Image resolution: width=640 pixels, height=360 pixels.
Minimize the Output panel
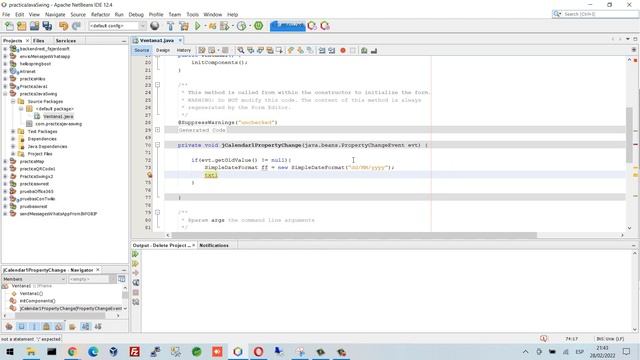tap(633, 245)
